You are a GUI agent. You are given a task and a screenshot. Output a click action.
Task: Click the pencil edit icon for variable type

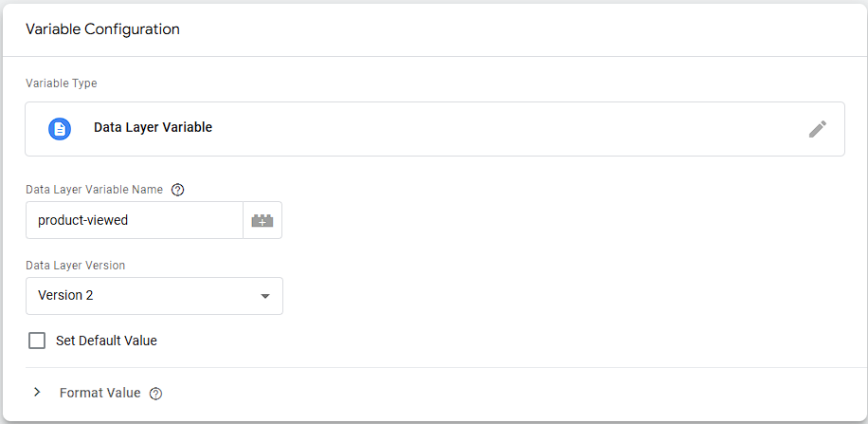pos(817,129)
